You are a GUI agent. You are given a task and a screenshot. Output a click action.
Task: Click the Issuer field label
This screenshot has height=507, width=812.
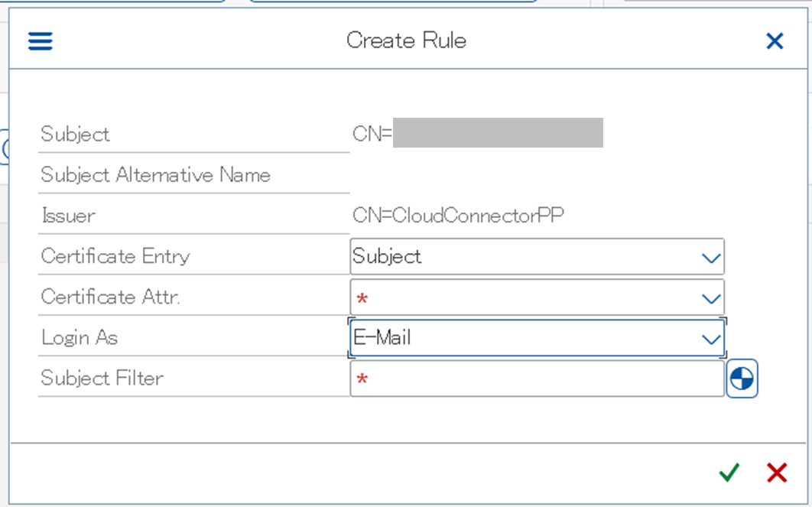point(68,216)
